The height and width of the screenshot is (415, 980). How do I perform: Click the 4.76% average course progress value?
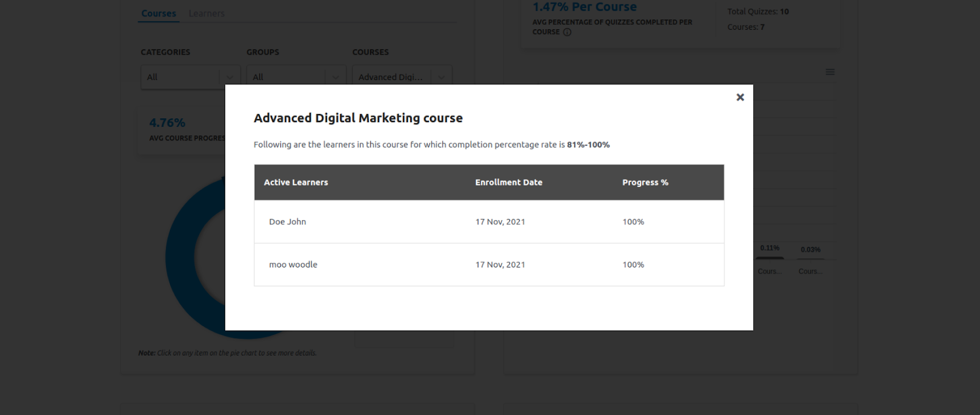point(167,123)
